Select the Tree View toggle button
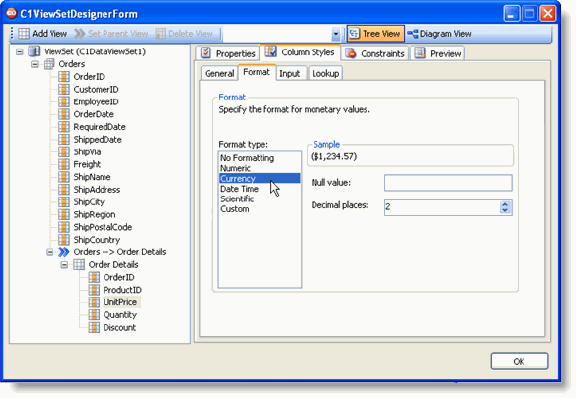 point(376,34)
